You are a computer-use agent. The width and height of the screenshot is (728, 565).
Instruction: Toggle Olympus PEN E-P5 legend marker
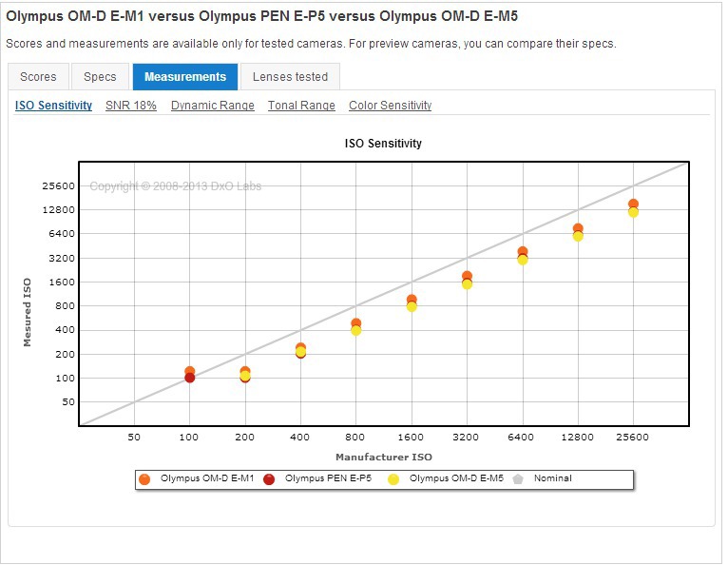click(x=269, y=479)
